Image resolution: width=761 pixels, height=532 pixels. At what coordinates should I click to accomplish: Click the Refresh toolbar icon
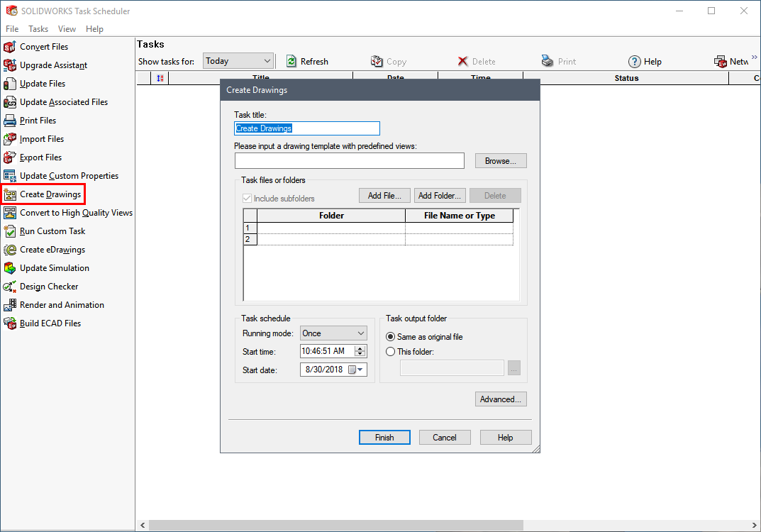tap(291, 61)
